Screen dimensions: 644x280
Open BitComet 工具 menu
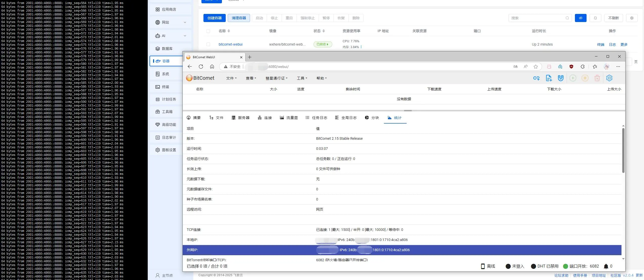coord(302,78)
